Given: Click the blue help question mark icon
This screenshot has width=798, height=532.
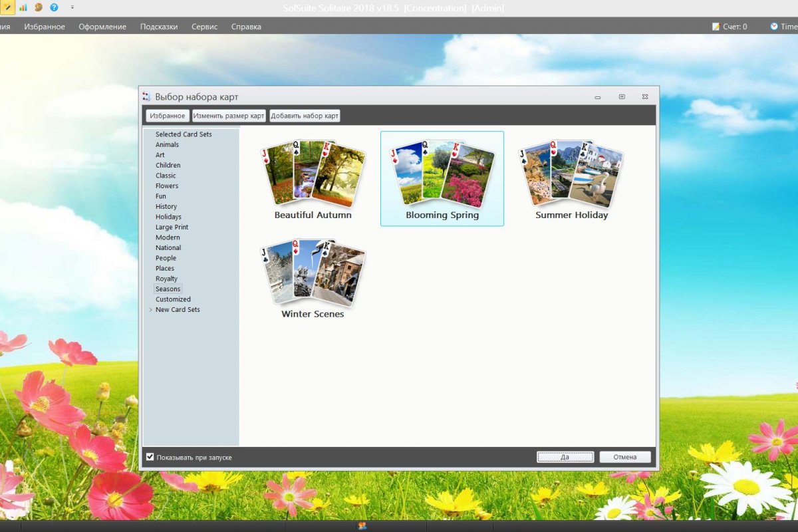Looking at the screenshot, I should (54, 7).
